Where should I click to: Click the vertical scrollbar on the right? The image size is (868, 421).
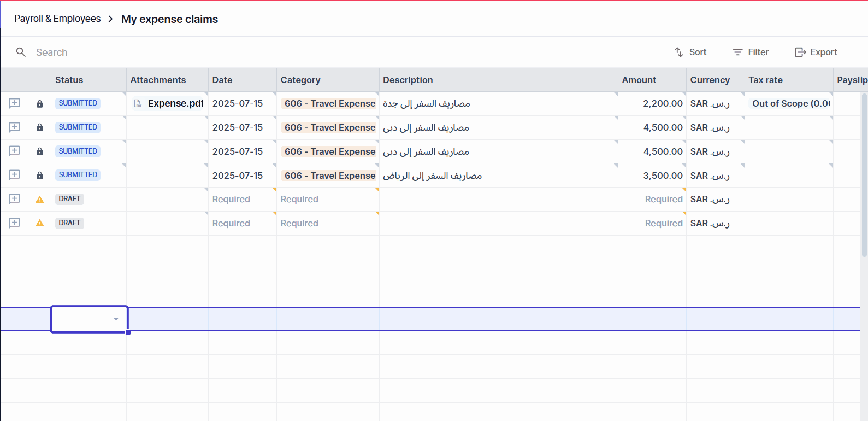(864, 175)
